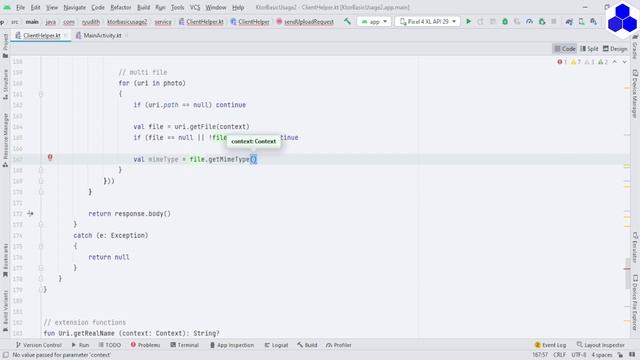Viewport: 640px width, 360px height.
Task: Collapse fold marker on line 168
Action: tap(40, 170)
